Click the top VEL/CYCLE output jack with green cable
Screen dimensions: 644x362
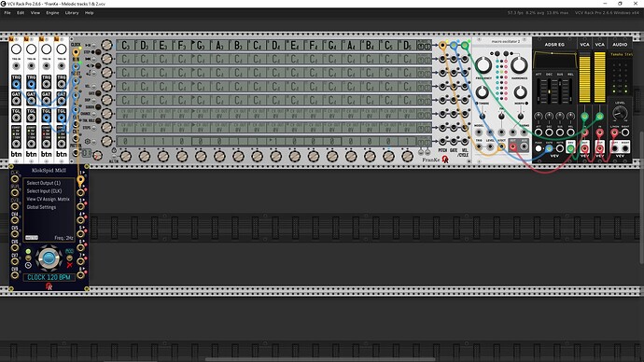coord(465,45)
